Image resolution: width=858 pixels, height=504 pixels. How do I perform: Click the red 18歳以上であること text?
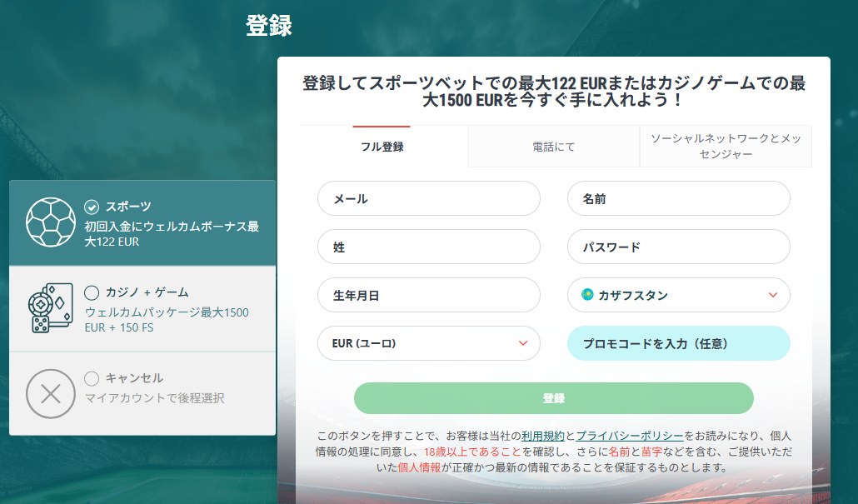(472, 452)
